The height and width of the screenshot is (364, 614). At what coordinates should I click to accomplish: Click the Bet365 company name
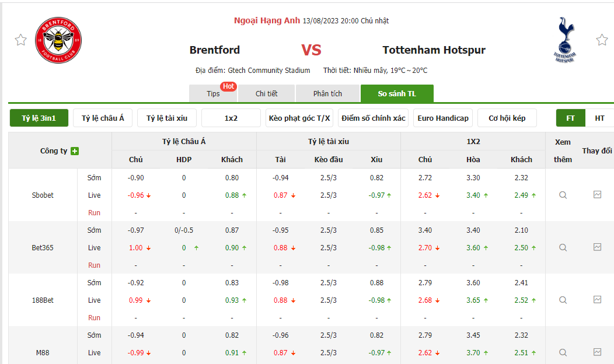tap(43, 247)
